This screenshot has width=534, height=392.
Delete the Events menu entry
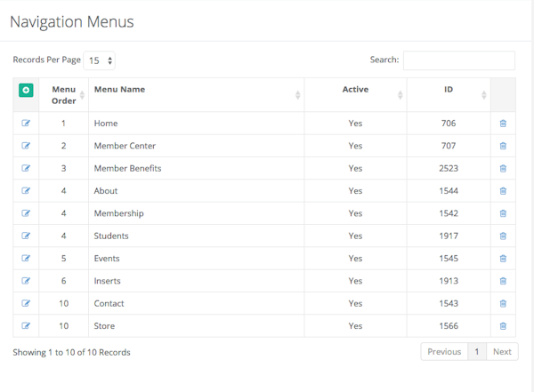point(503,258)
